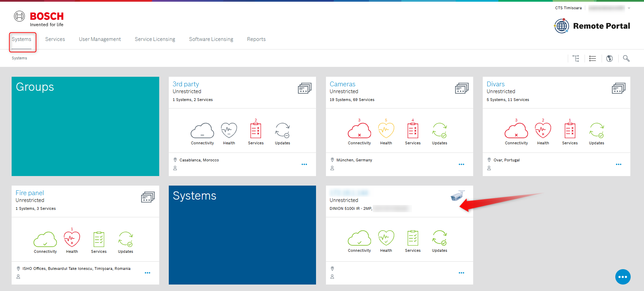
Task: Click Services clipboard icon in 3rd party card
Action: tap(256, 131)
